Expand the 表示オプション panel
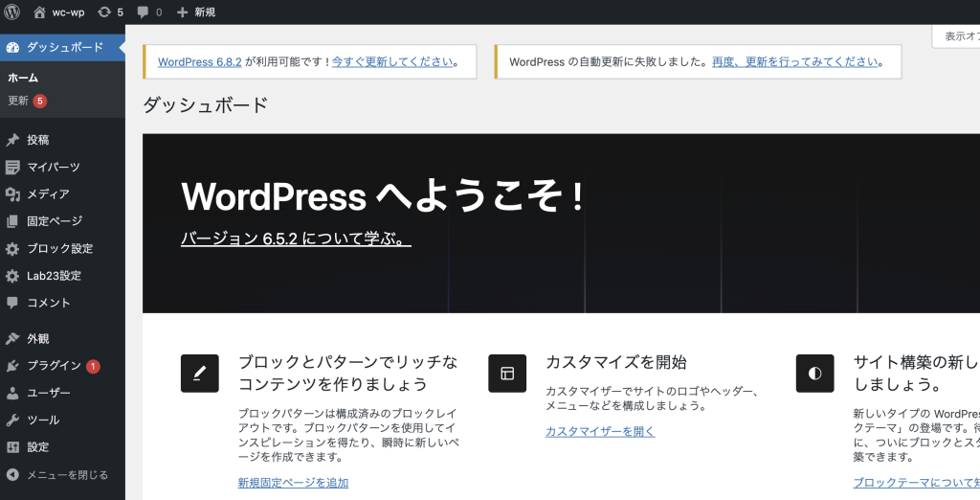980x500 pixels. pos(957,36)
